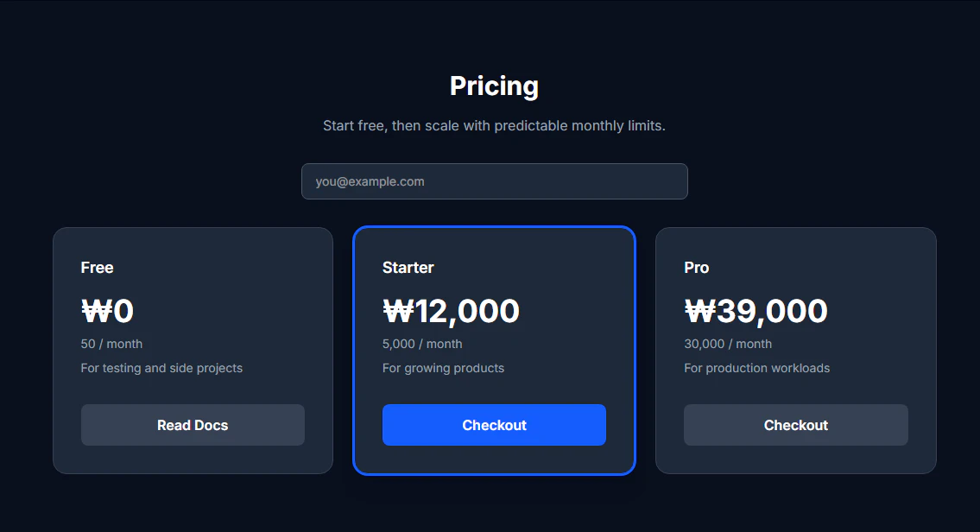This screenshot has width=980, height=532.
Task: Click the '30,000 / month' limit text
Action: click(727, 343)
